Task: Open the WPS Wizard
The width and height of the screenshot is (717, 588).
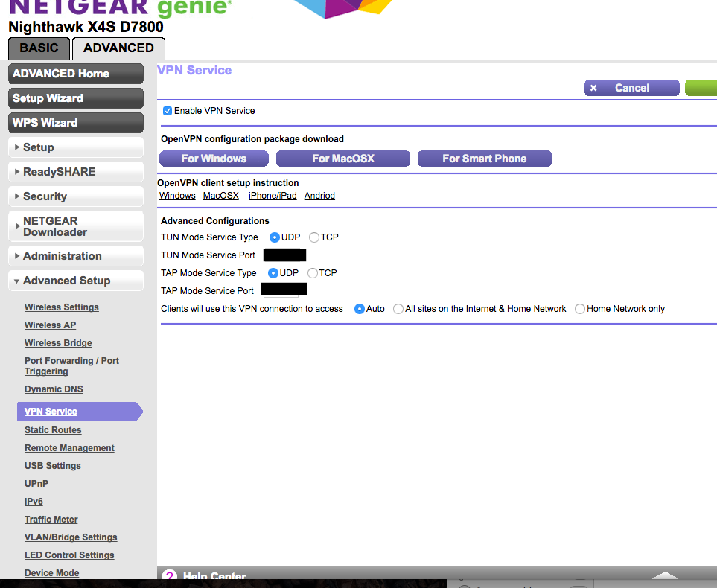Action: [x=76, y=123]
